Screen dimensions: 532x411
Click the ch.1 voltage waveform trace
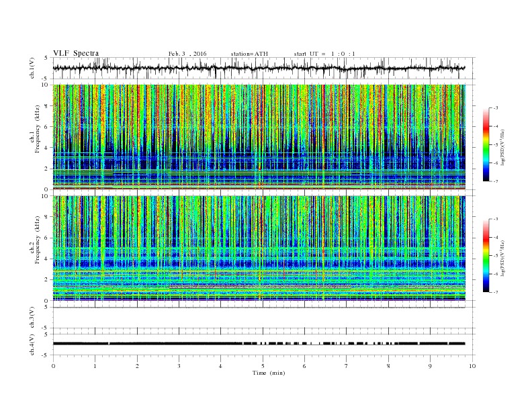tap(259, 68)
